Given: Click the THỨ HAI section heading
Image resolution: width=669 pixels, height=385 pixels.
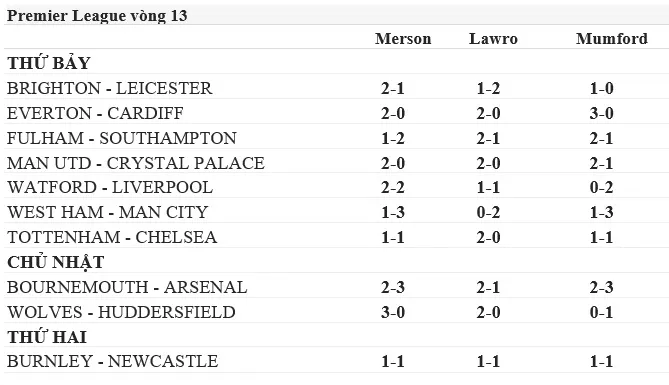Looking at the screenshot, I should (x=47, y=337).
